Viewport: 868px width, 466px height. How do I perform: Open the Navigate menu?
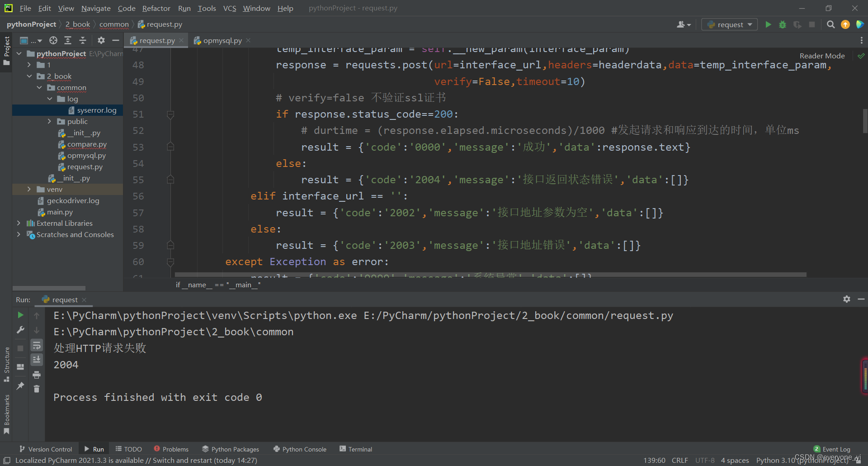[96, 8]
